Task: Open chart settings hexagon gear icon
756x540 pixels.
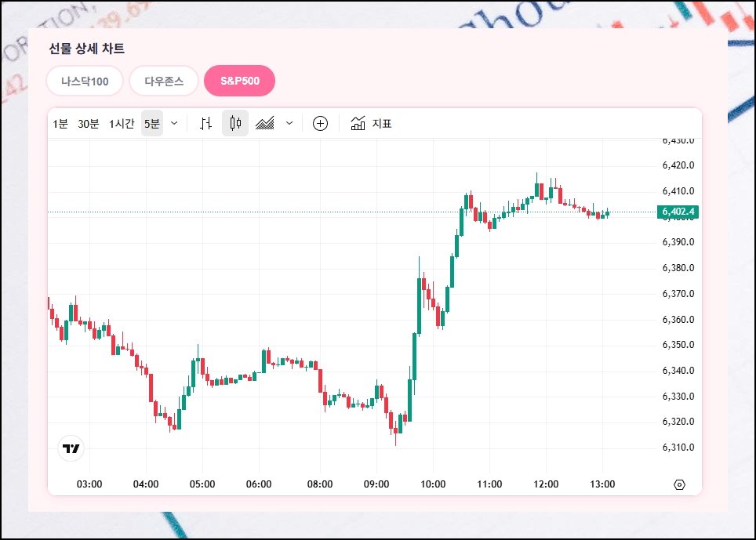Action: pyautogui.click(x=679, y=484)
